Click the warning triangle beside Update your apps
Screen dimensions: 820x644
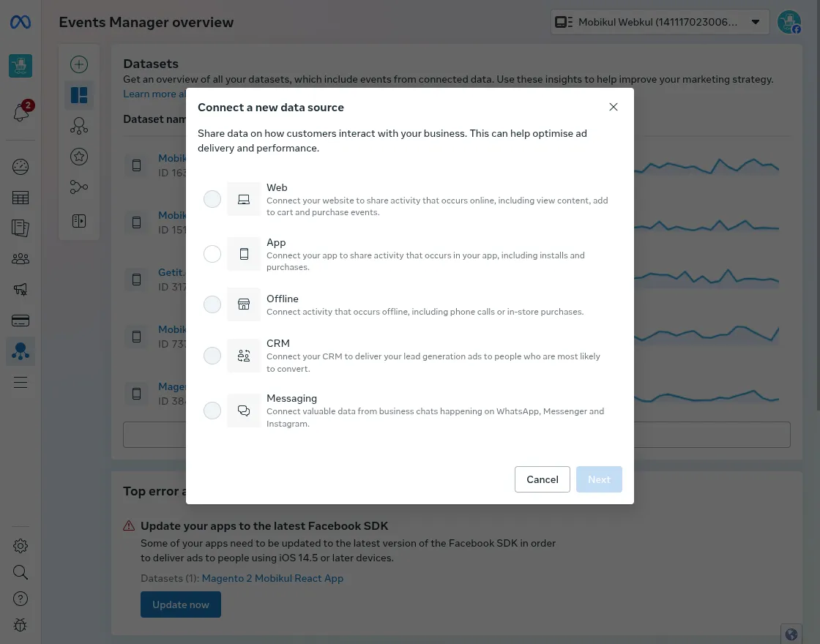(x=129, y=526)
